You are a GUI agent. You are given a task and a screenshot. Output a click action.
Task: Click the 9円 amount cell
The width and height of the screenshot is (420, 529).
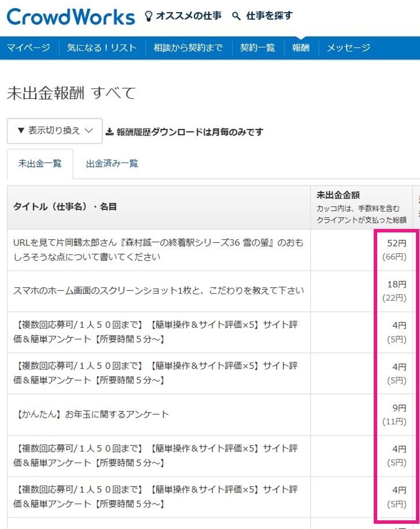coord(399,408)
